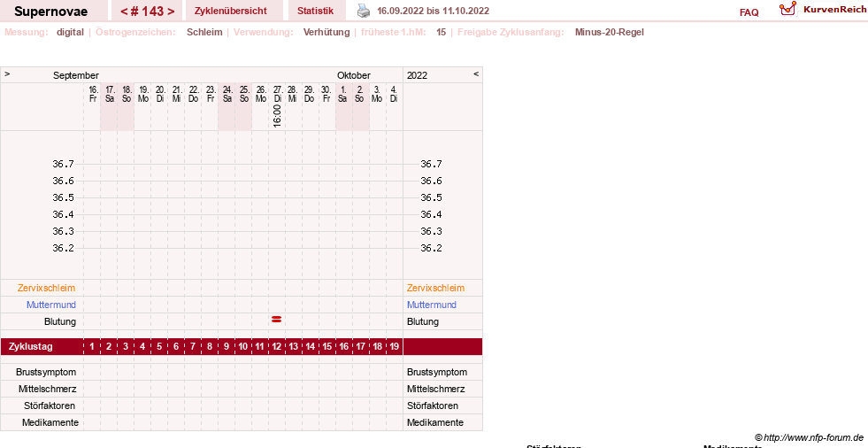The height and width of the screenshot is (448, 868).
Task: Click cycle day 15 in Zyklustag row
Action: [327, 347]
